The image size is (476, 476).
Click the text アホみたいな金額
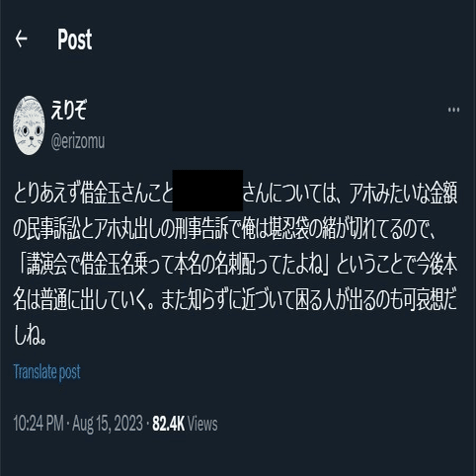click(x=403, y=194)
